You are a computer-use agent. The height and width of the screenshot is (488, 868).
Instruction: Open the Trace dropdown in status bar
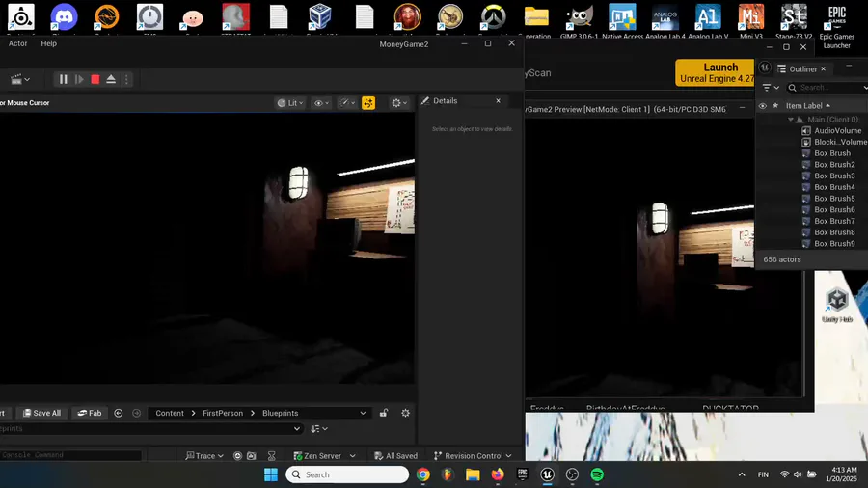tap(204, 456)
